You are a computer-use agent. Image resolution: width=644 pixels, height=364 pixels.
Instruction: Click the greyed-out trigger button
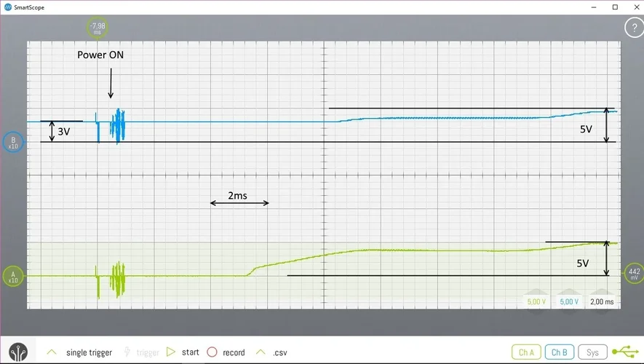click(147, 352)
